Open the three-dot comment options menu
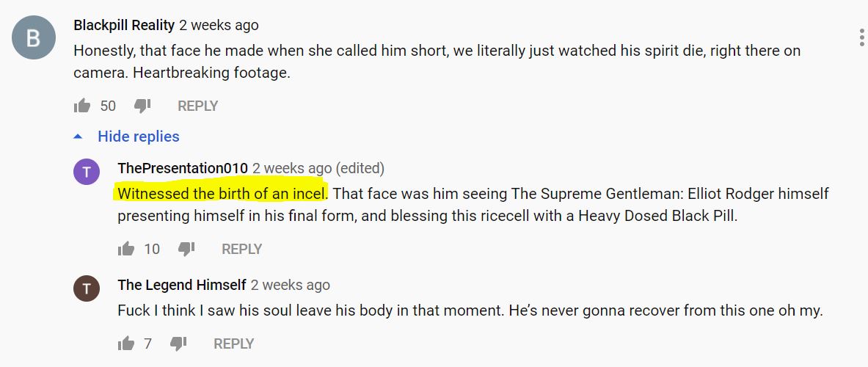This screenshot has height=367, width=868. point(861,38)
